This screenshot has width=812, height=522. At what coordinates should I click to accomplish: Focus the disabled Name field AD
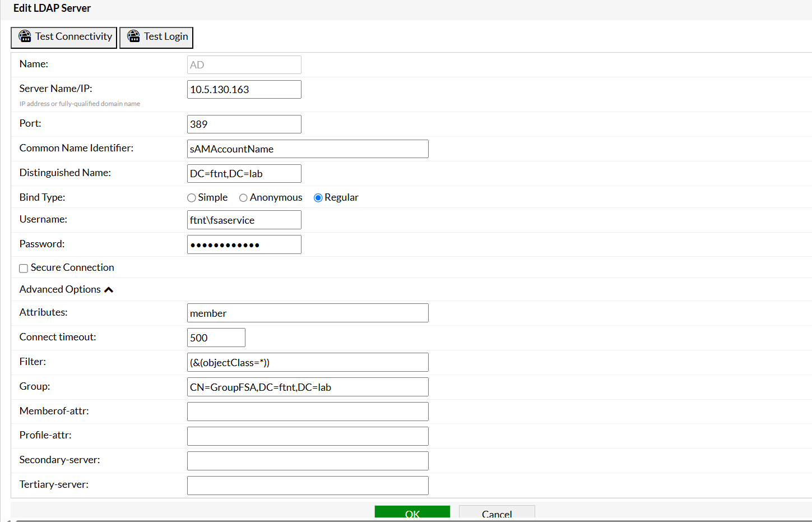click(244, 64)
